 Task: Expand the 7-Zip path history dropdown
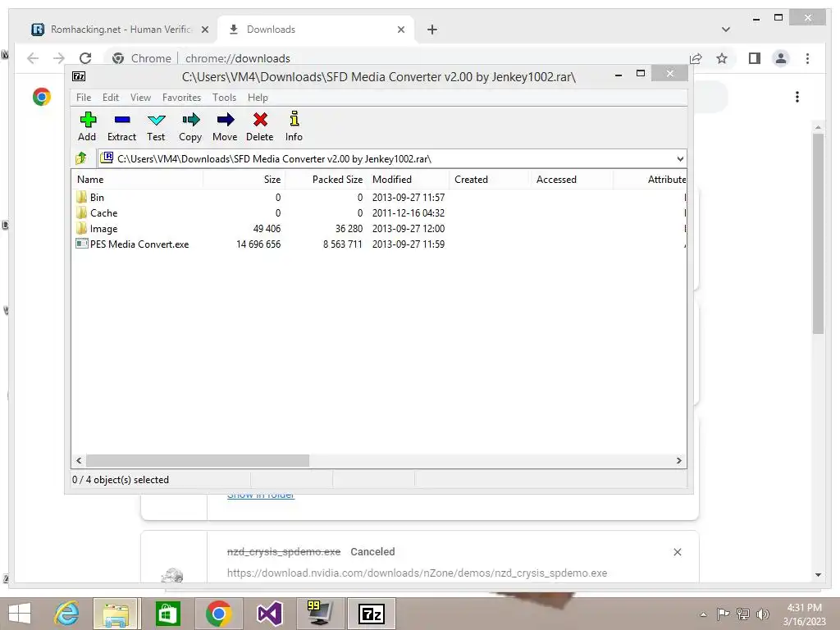pyautogui.click(x=680, y=158)
